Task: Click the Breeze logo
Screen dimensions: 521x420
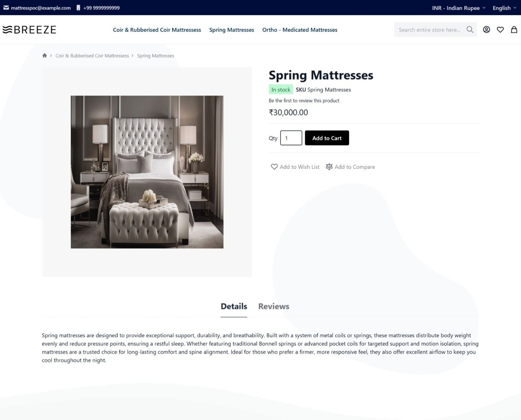Action: (x=29, y=30)
